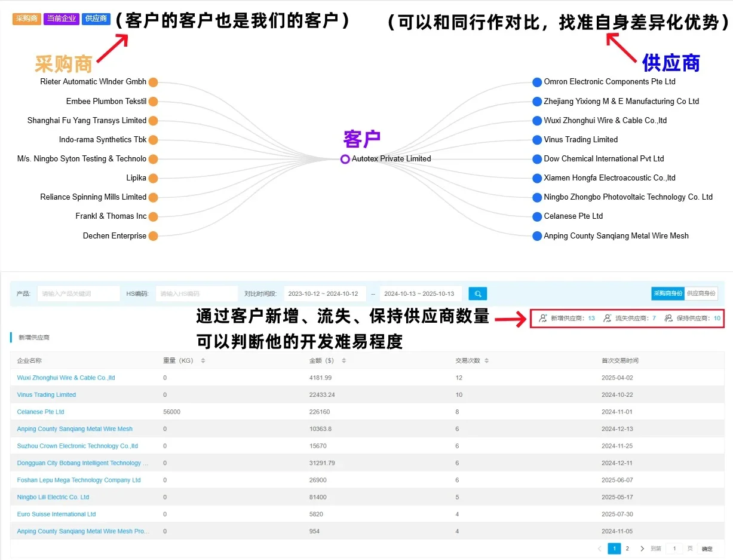The width and height of the screenshot is (733, 560).
Task: Click the Anping County Sanqiang graph node dot
Action: [537, 236]
